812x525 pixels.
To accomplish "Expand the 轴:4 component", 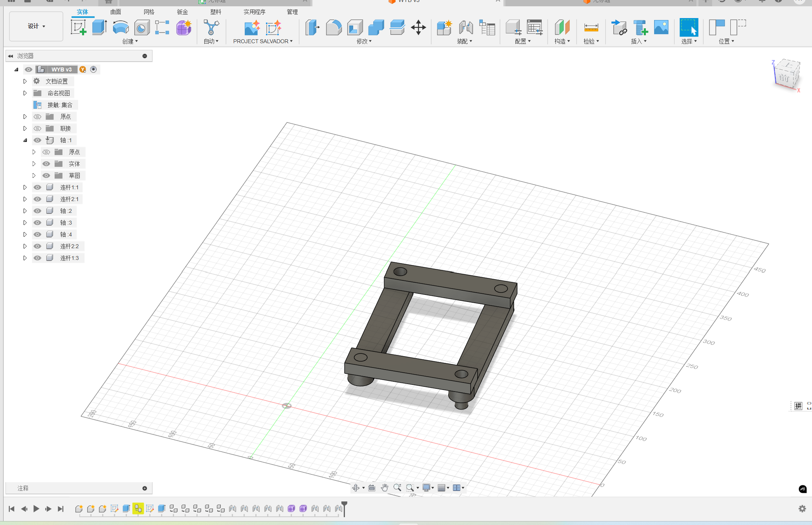I will [x=25, y=234].
